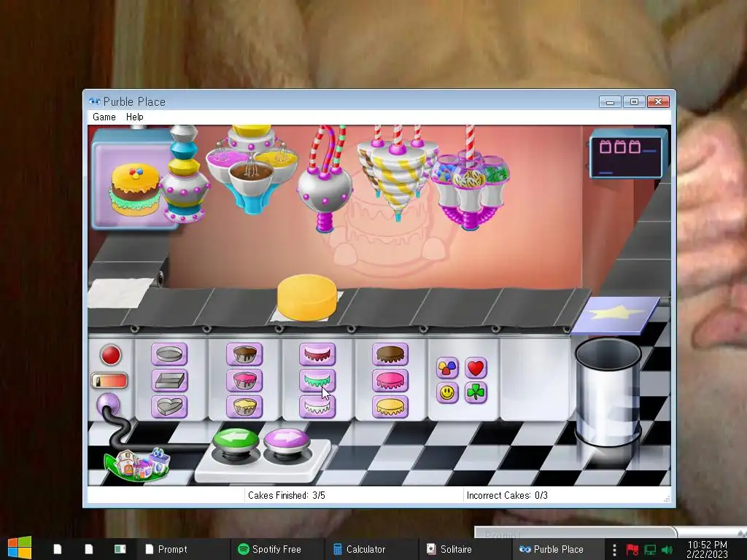Click the yellow cake on conveyor
The height and width of the screenshot is (560, 747).
pos(307,297)
